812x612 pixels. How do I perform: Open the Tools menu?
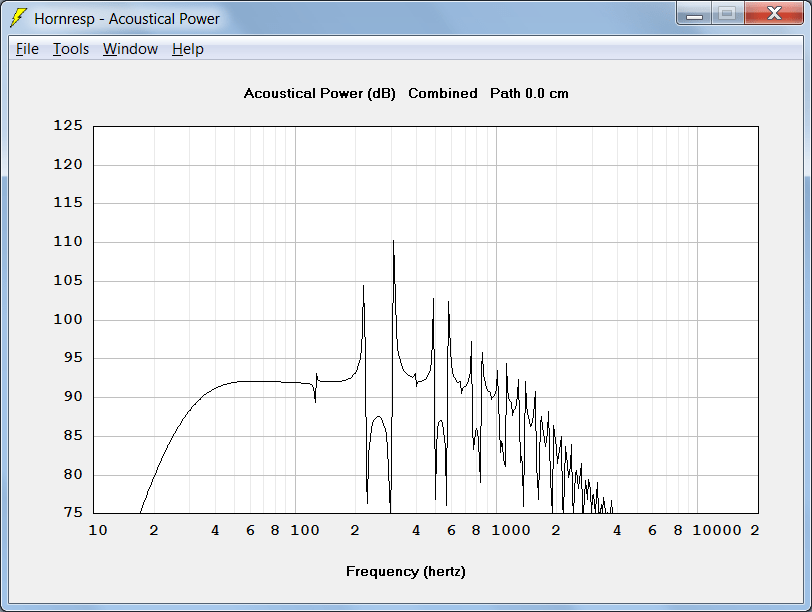(x=71, y=49)
